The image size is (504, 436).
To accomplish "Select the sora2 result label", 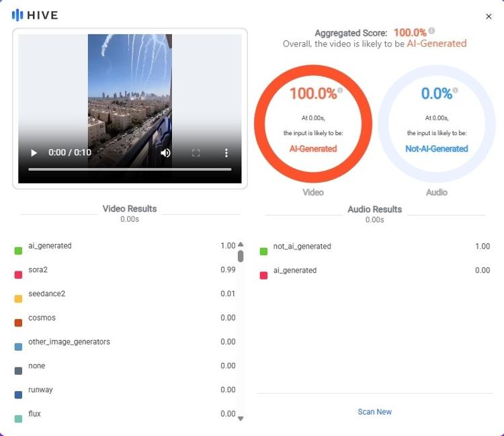I will pos(38,269).
